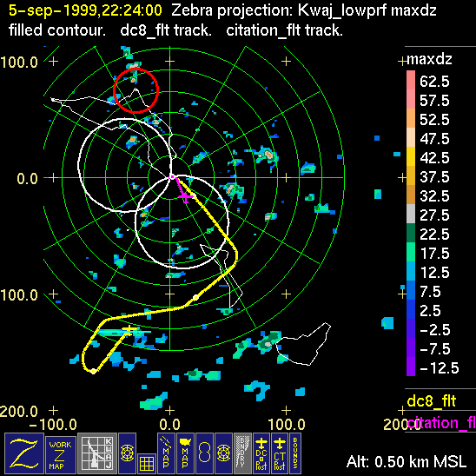Click the 5-sep-1999,22:24:00 timestamp
Image resolution: width=476 pixels, height=476 pixels.
[x=85, y=10]
